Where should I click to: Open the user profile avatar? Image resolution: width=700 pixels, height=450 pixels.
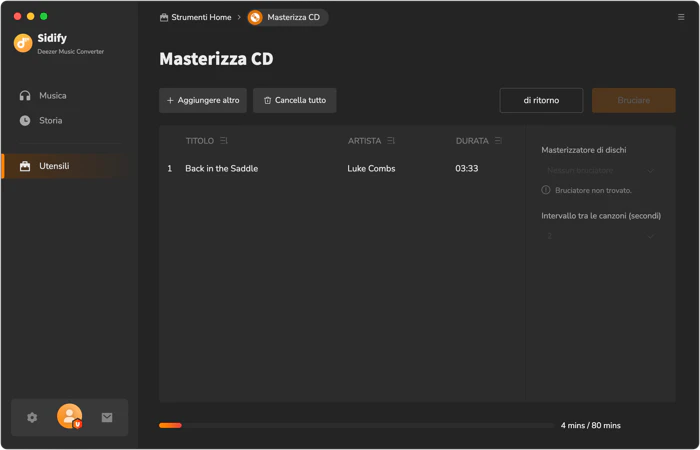pyautogui.click(x=70, y=417)
